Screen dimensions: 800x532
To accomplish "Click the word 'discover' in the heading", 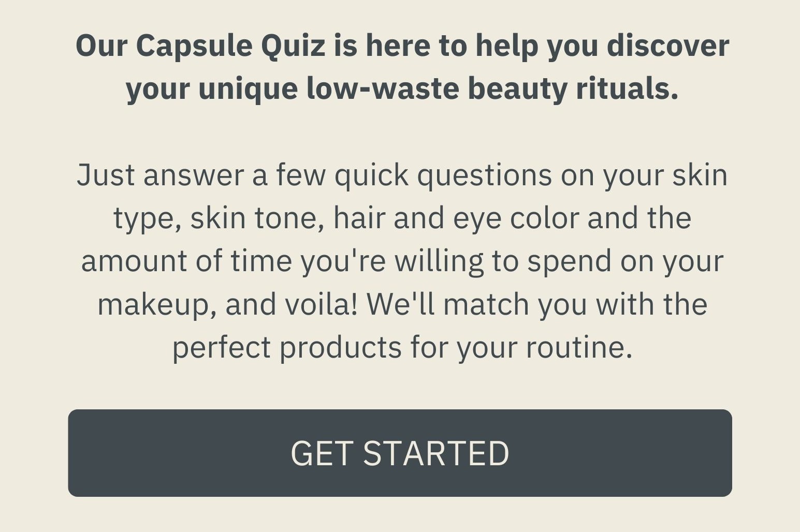I will click(668, 46).
